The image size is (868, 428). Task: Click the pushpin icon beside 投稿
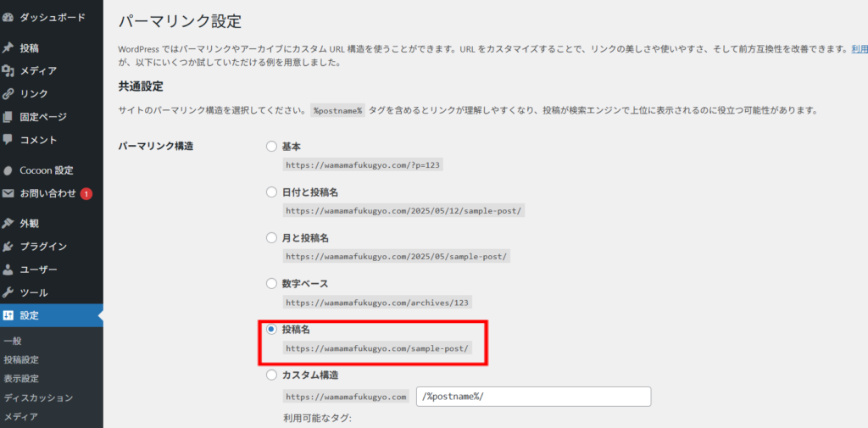point(7,47)
